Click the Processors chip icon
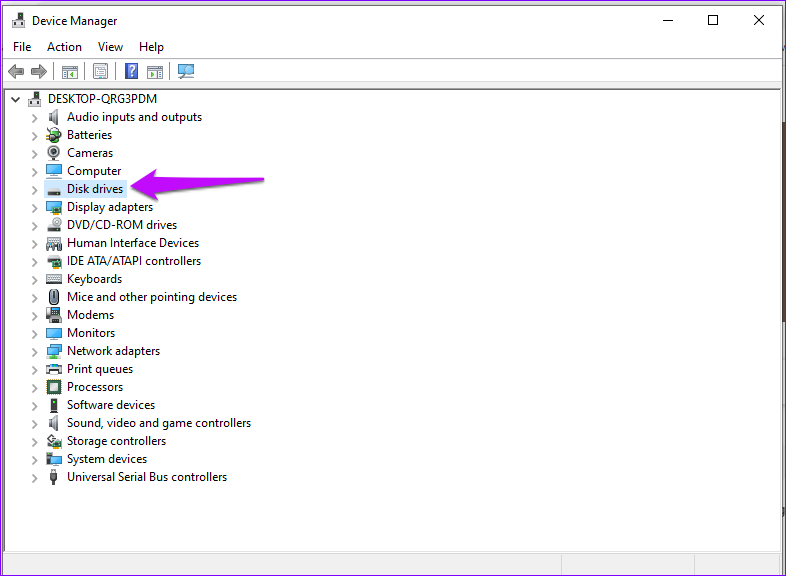Screen dimensions: 786x576 (54, 387)
